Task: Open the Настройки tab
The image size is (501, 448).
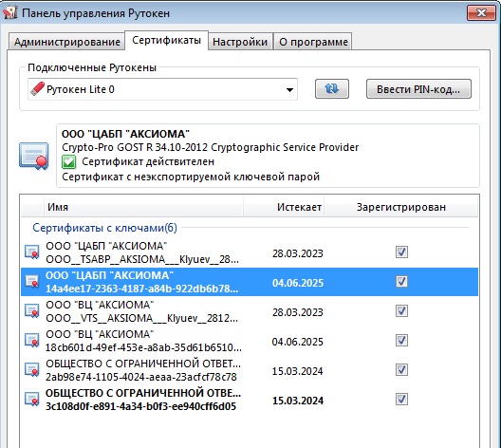Action: pyautogui.click(x=240, y=42)
